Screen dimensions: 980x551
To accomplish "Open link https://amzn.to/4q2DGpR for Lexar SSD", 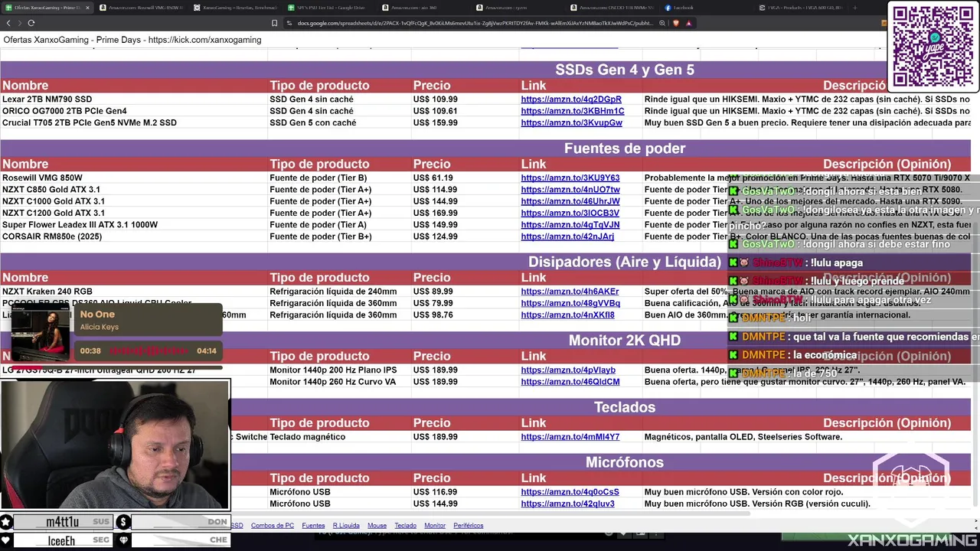I will coord(571,99).
